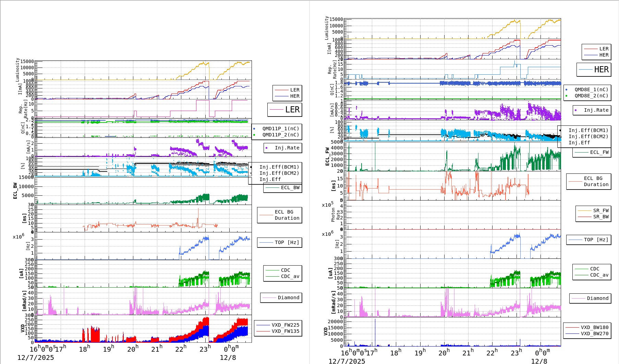Select QMD11P_1(nC) legend entry
This screenshot has height=364, width=619.
tap(280, 129)
